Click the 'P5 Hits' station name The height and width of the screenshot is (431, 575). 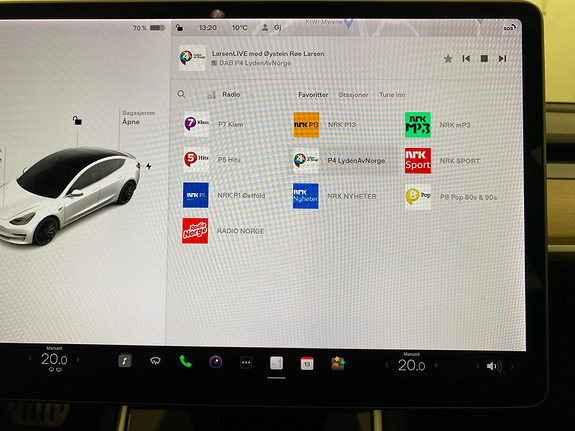click(229, 160)
